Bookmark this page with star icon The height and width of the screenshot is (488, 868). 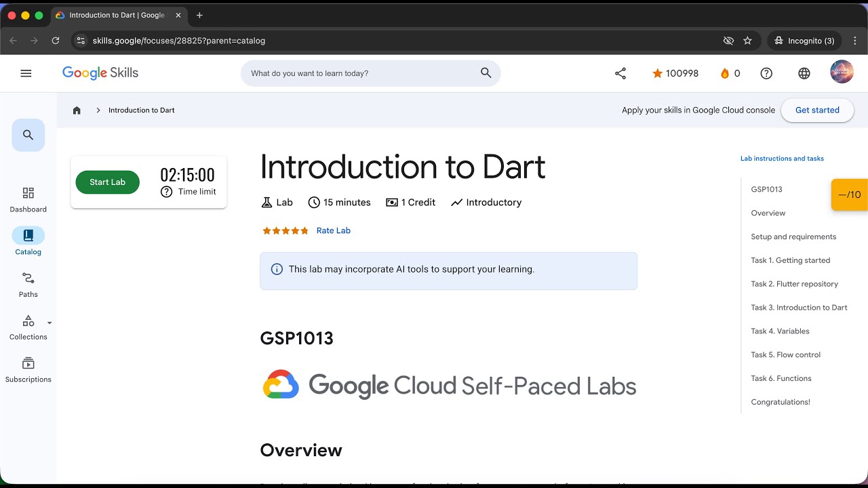click(747, 41)
